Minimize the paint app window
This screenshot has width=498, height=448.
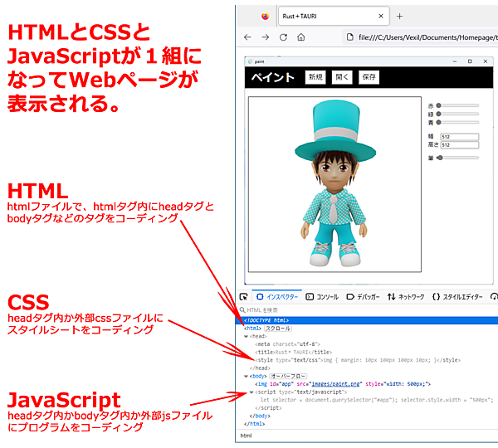pyautogui.click(x=455, y=61)
